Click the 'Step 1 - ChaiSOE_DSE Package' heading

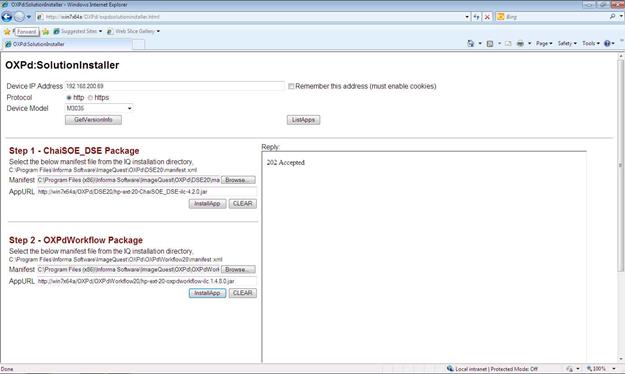coord(74,151)
